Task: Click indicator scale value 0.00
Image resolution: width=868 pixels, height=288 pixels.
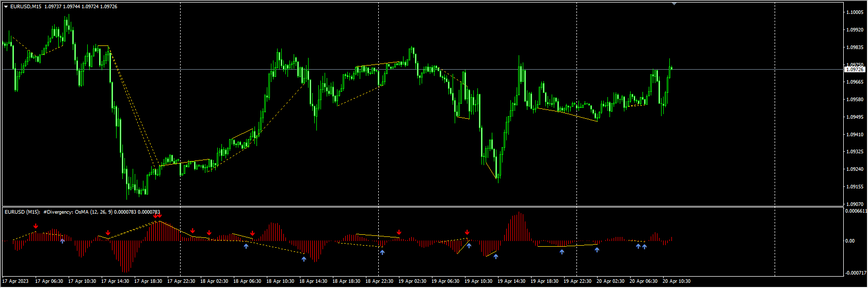Action: [850, 241]
